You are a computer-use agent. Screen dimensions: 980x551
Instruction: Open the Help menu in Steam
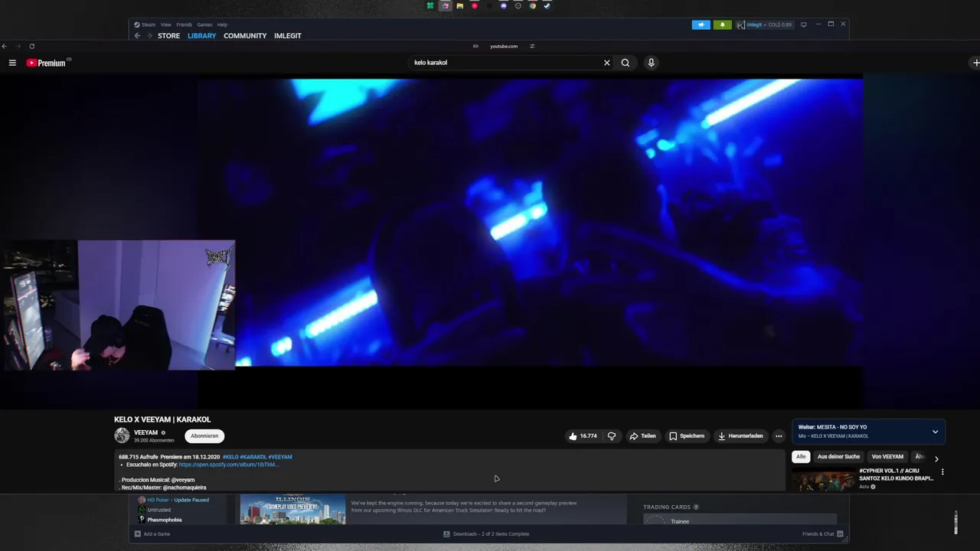[x=222, y=24]
